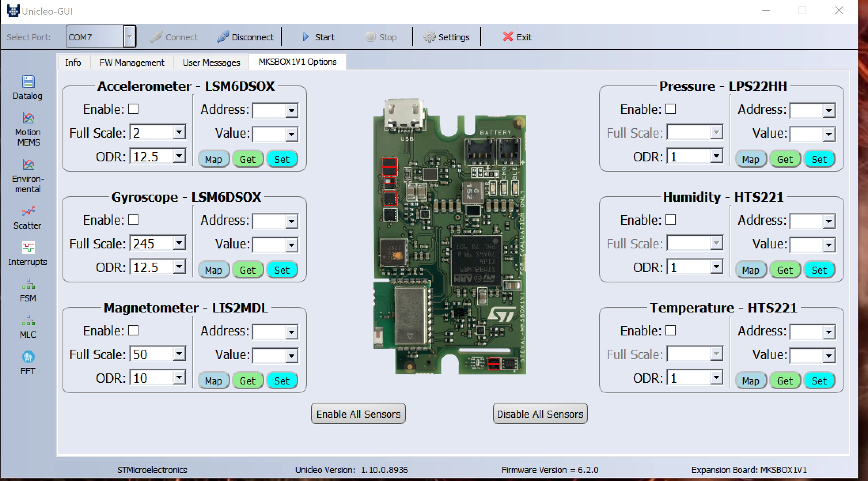
Task: Click the Temperature Map button
Action: (x=751, y=381)
